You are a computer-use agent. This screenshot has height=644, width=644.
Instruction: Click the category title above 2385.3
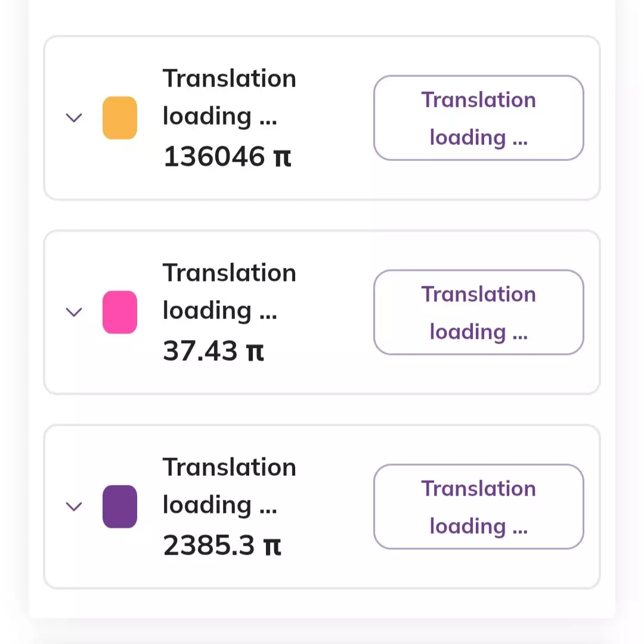click(x=229, y=486)
